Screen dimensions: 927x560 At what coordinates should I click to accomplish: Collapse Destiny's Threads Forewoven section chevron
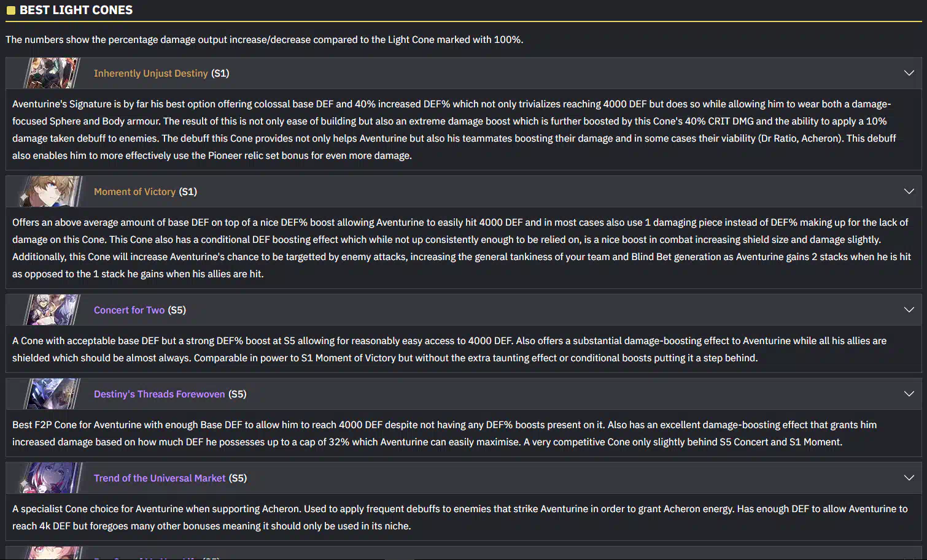click(909, 394)
